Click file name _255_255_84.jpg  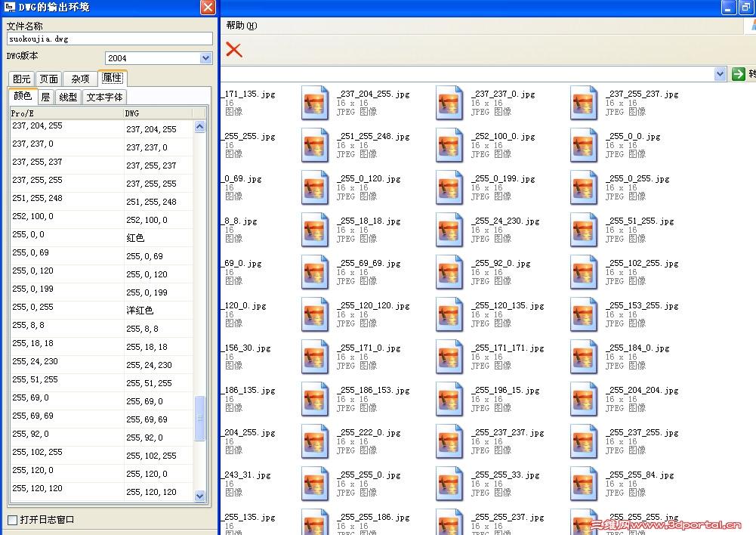pyautogui.click(x=640, y=475)
